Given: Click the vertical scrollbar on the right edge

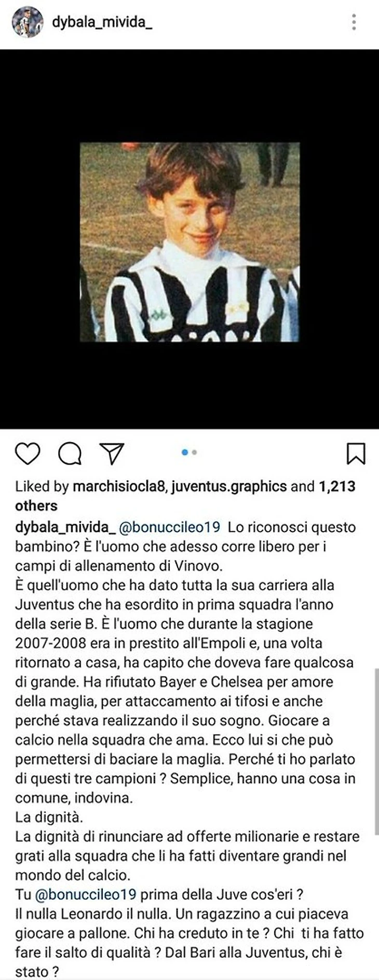Looking at the screenshot, I should pos(376,751).
